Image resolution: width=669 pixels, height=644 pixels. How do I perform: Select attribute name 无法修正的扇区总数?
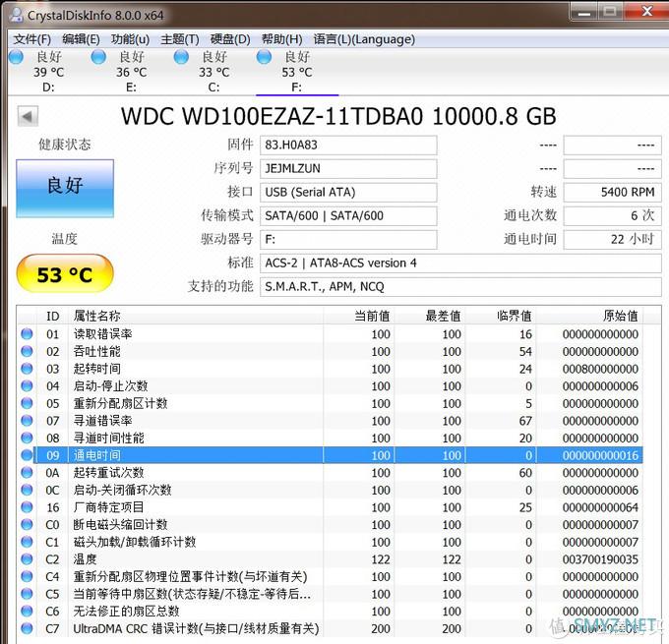tap(126, 612)
